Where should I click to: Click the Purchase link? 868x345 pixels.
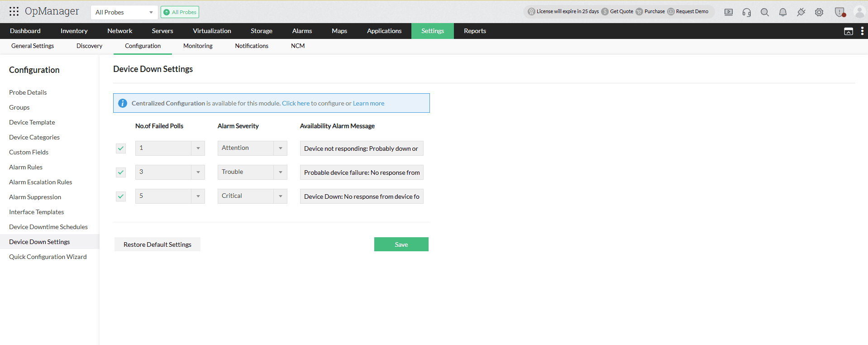(654, 12)
